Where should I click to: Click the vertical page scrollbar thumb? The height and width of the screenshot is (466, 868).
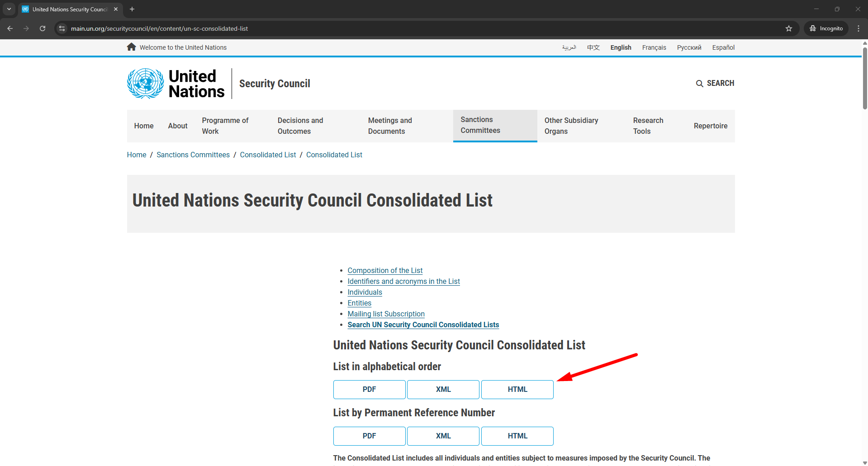coord(865,78)
